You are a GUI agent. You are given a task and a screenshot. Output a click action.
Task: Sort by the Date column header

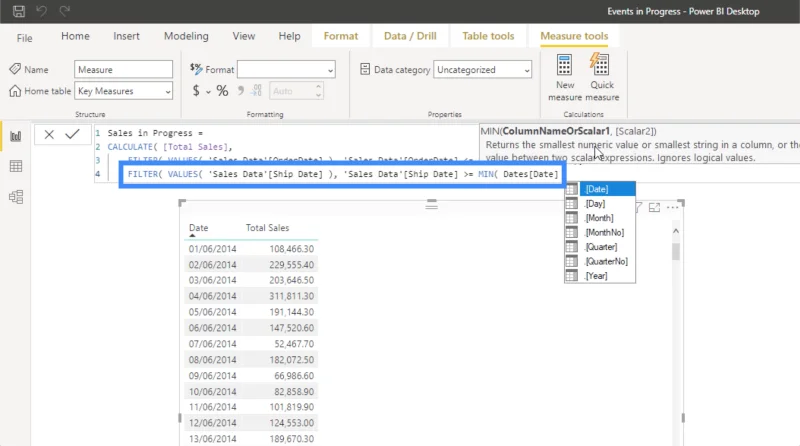198,228
